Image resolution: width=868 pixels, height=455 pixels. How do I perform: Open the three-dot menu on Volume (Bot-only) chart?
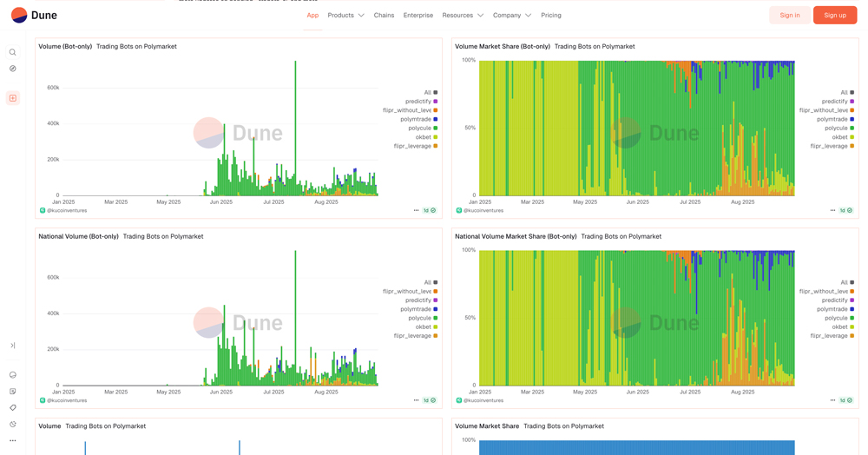click(416, 210)
